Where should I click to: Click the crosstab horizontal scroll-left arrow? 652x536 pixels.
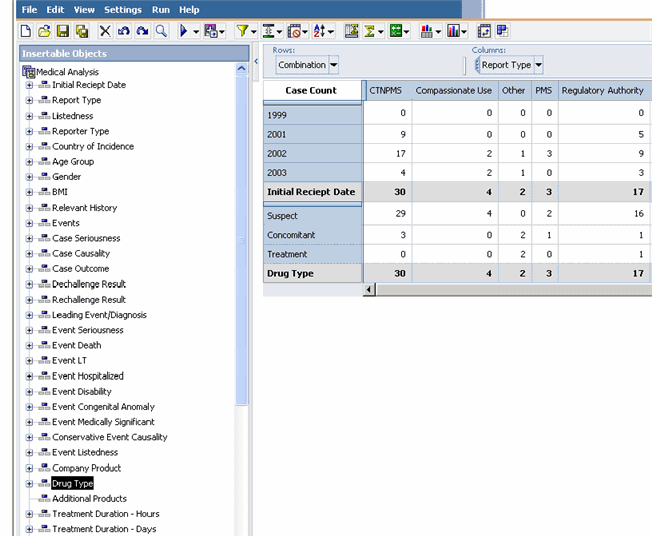(x=369, y=289)
